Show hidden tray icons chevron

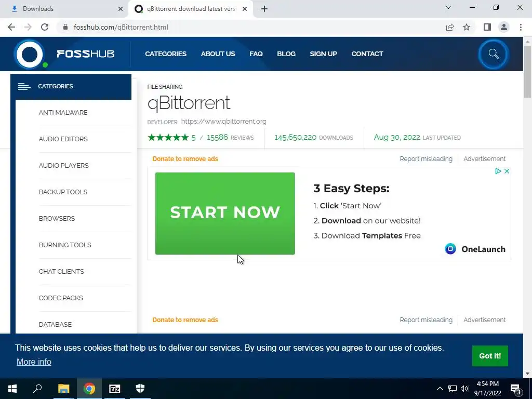point(440,389)
